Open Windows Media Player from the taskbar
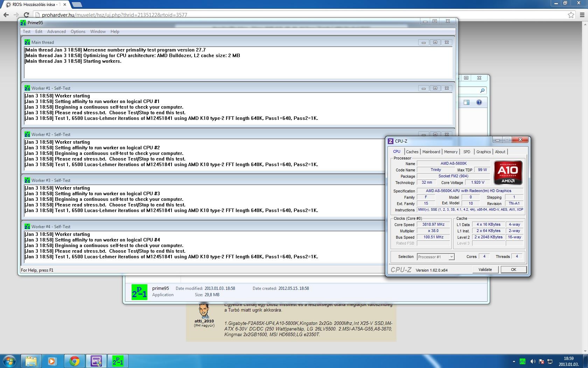The width and height of the screenshot is (588, 368). coord(52,361)
